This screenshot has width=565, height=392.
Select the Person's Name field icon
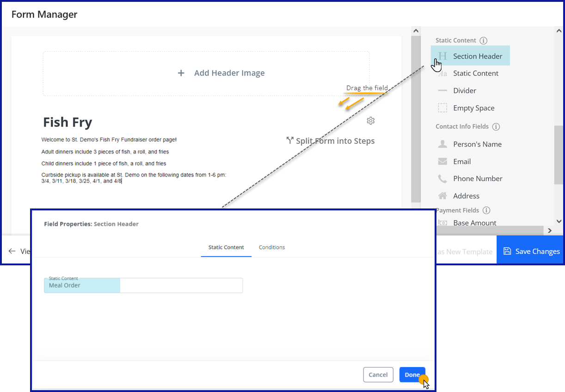(x=442, y=144)
